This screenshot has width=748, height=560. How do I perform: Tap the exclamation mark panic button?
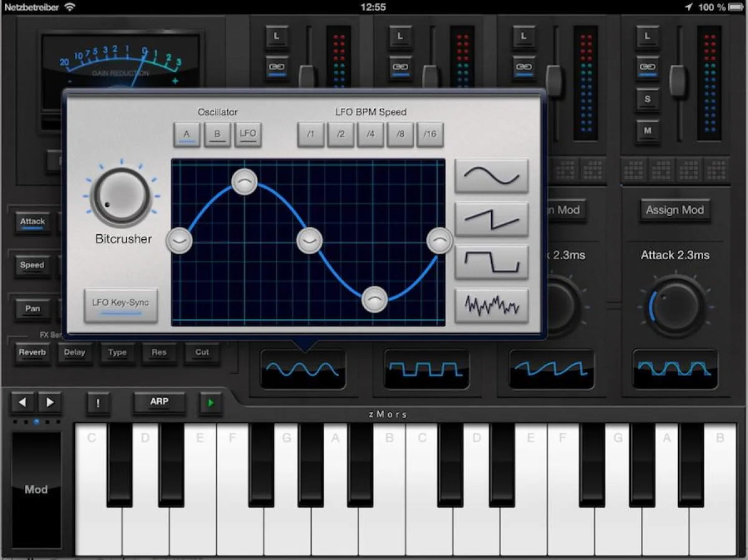click(x=98, y=402)
